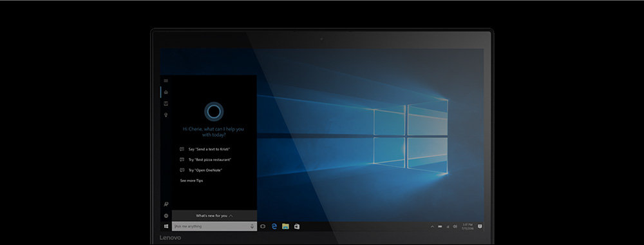The height and width of the screenshot is (245, 644).
Task: Click the Cortana circle logo
Action: pos(214,112)
